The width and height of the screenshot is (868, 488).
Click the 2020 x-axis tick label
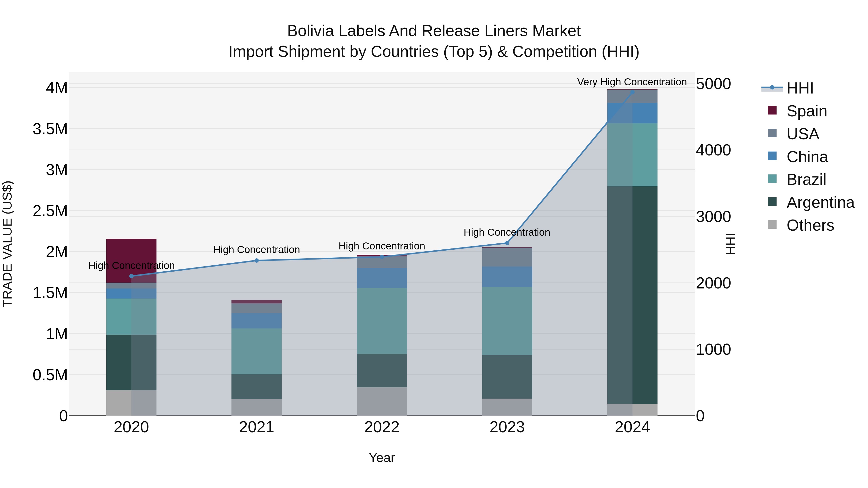[x=131, y=427]
